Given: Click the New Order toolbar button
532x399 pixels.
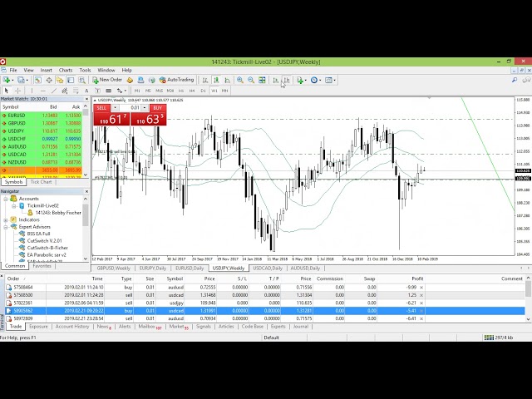Looking at the screenshot, I should coord(107,80).
